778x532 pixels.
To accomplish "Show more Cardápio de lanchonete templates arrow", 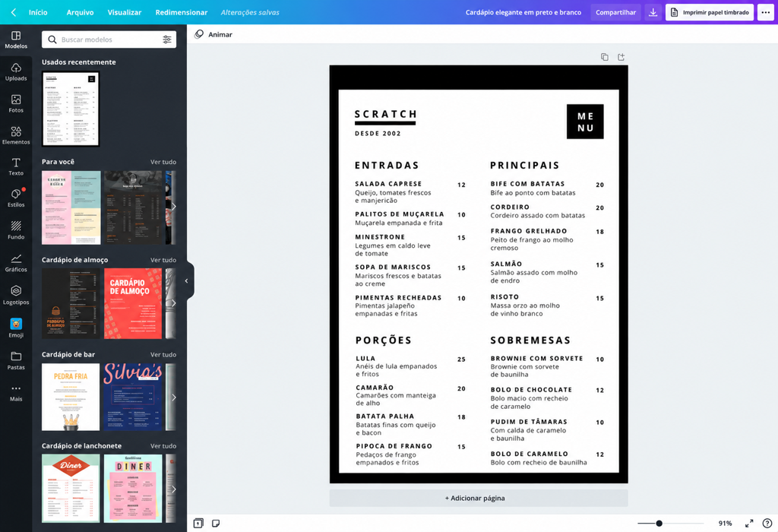I will [x=173, y=489].
